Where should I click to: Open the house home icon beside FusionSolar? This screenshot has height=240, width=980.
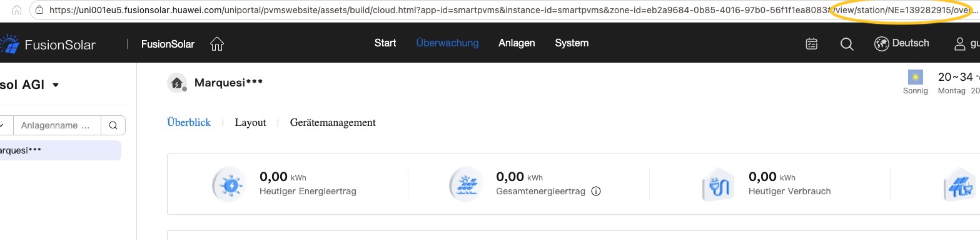[217, 44]
